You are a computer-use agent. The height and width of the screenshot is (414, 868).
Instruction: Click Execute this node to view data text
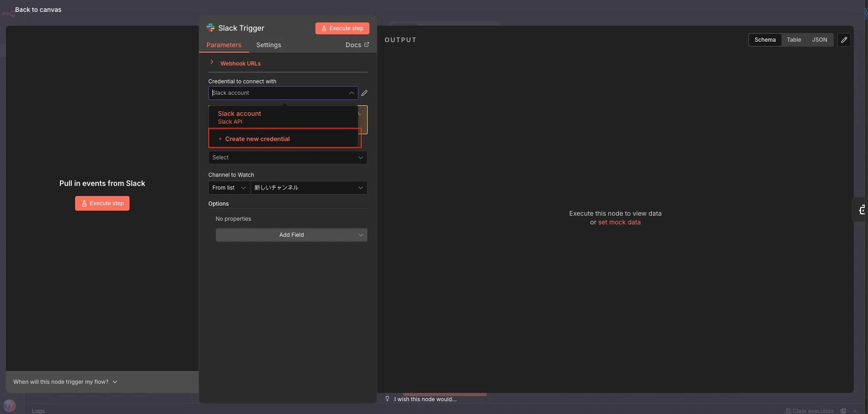pyautogui.click(x=615, y=213)
